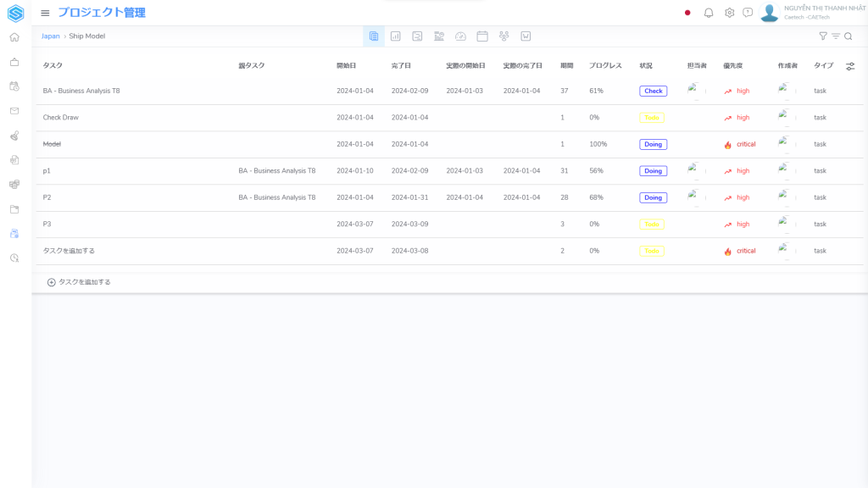Click the Japan breadcrumb link
868x488 pixels.
(x=51, y=36)
